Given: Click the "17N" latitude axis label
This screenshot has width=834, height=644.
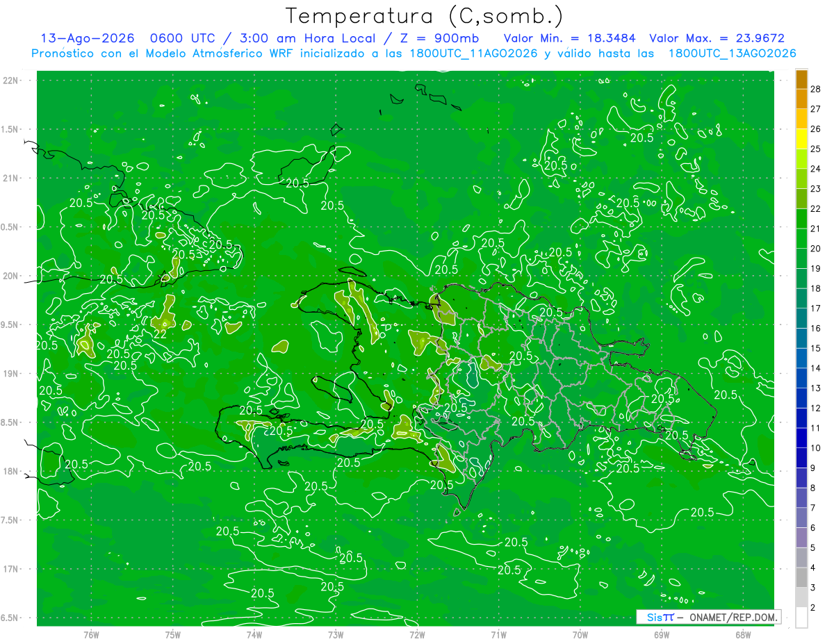Looking at the screenshot, I should click(11, 569).
